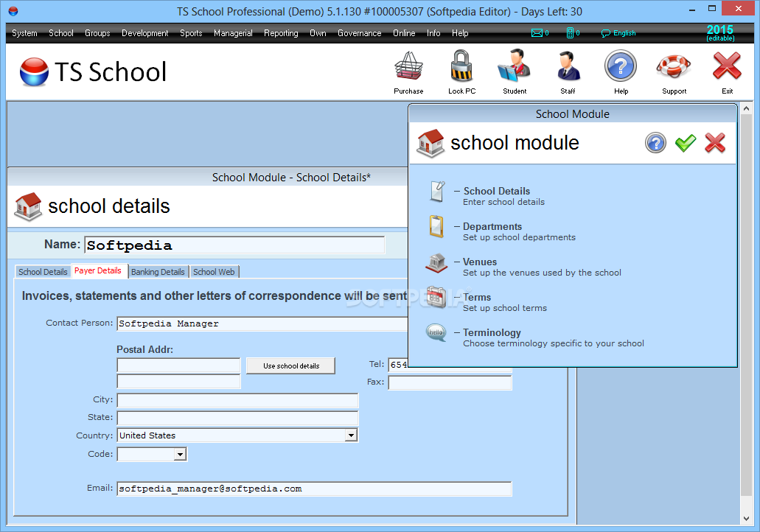760x532 pixels.
Task: Open the Info menu
Action: [x=433, y=33]
